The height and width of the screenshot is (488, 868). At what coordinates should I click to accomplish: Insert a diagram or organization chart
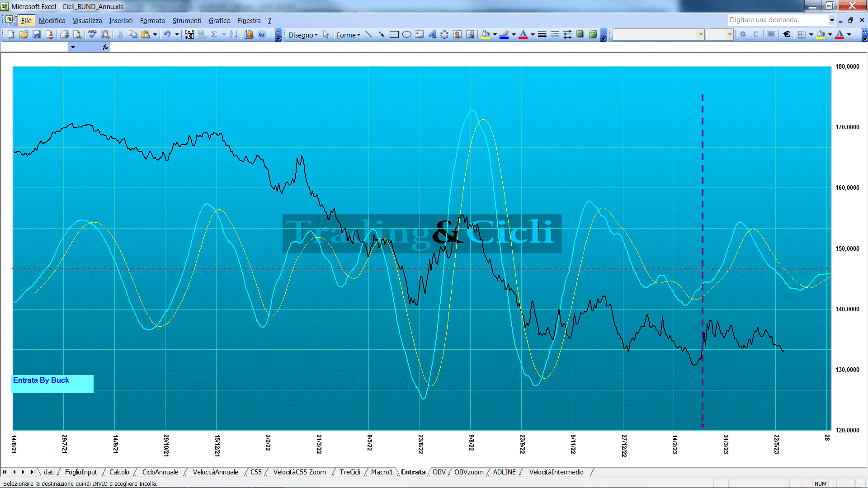tap(444, 34)
